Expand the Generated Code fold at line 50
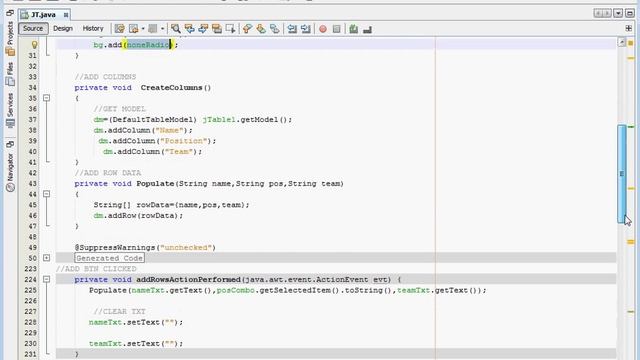Image resolution: width=640 pixels, height=360 pixels. 47,258
